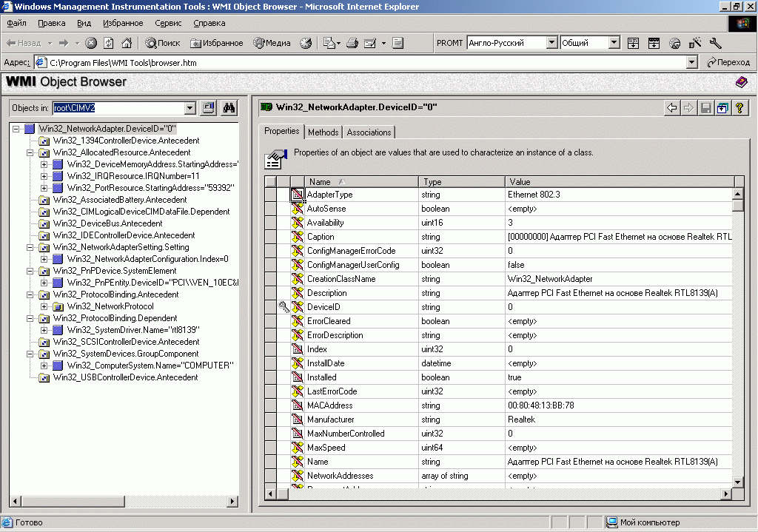Open the Справка menu
The height and width of the screenshot is (532, 758).
(209, 23)
